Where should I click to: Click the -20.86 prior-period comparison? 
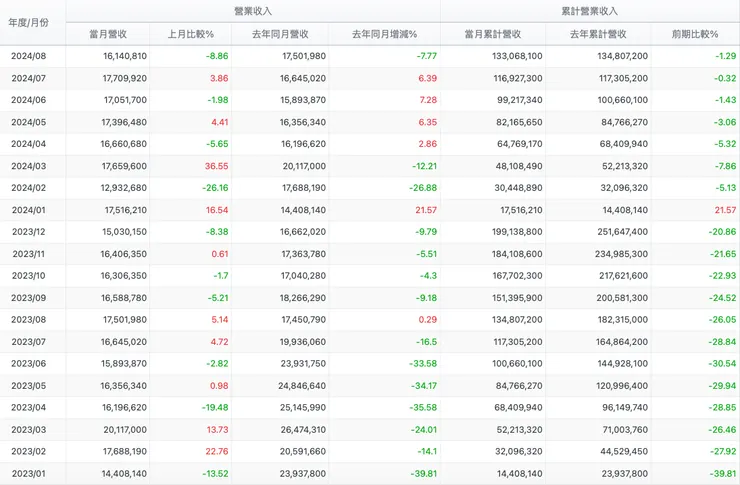pyautogui.click(x=723, y=232)
